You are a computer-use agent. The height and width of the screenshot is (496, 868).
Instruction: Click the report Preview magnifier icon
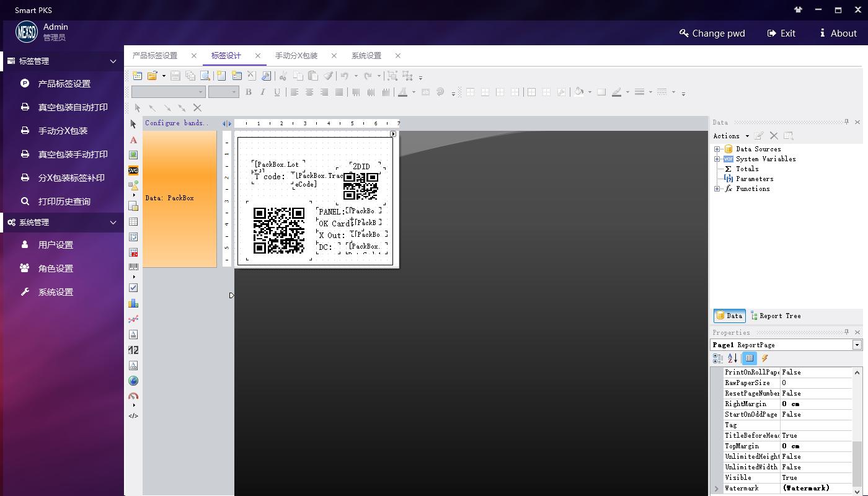[205, 76]
